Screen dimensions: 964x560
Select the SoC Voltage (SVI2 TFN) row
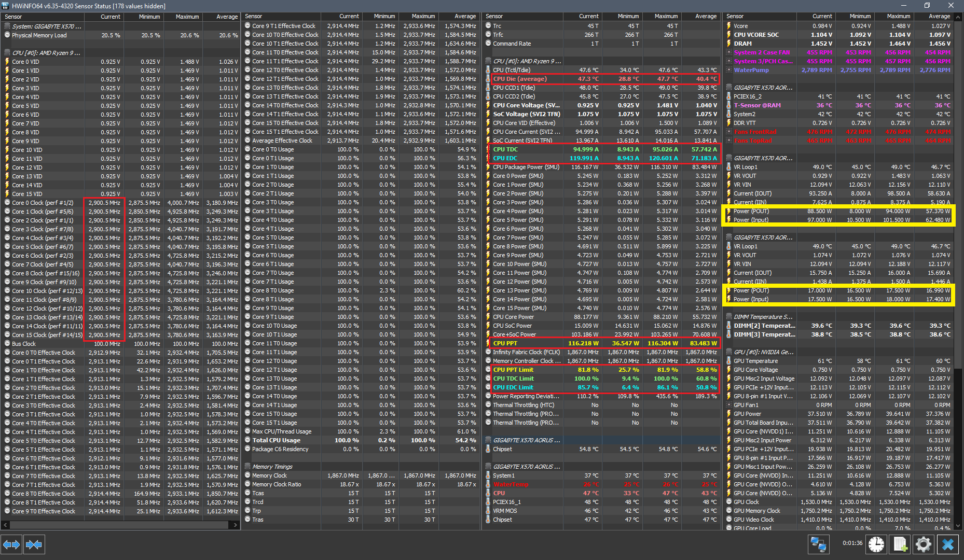coord(603,114)
